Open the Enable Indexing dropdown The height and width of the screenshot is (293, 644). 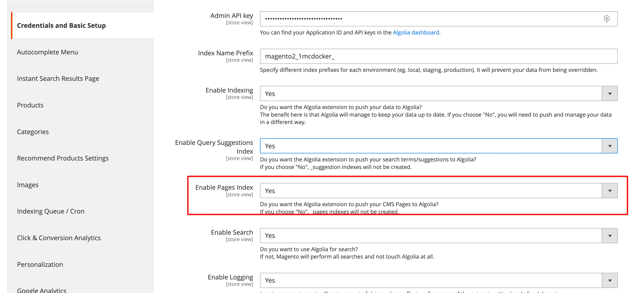[610, 93]
